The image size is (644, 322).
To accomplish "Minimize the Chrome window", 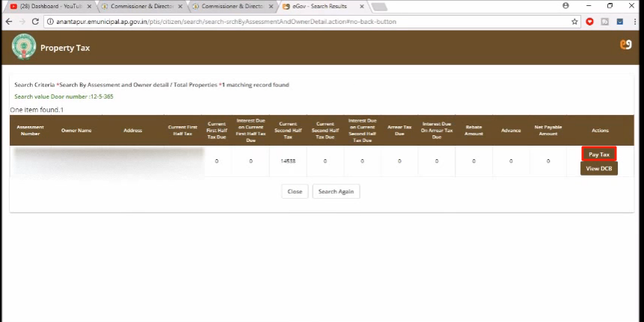I will tap(589, 6).
